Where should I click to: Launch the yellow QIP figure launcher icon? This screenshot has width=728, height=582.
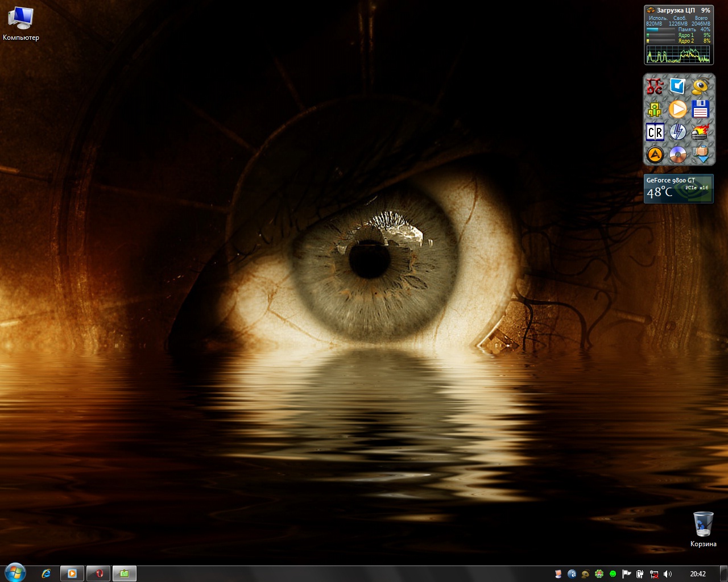point(655,109)
